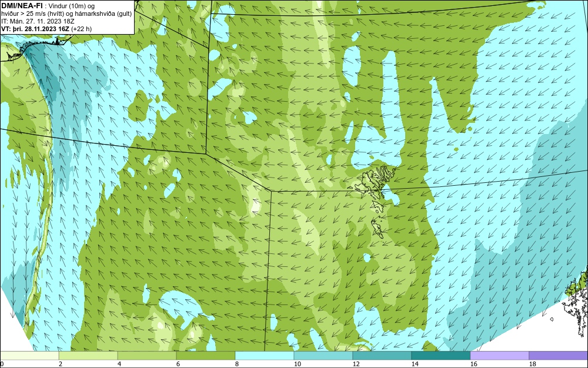Click the dark green 6–8 m/s legend swatch
This screenshot has width=588, height=368.
click(x=206, y=356)
